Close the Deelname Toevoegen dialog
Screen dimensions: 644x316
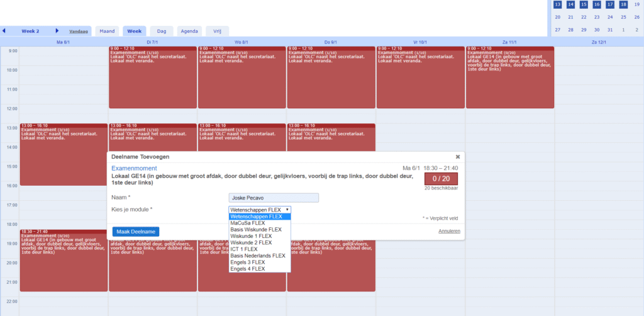tap(458, 157)
